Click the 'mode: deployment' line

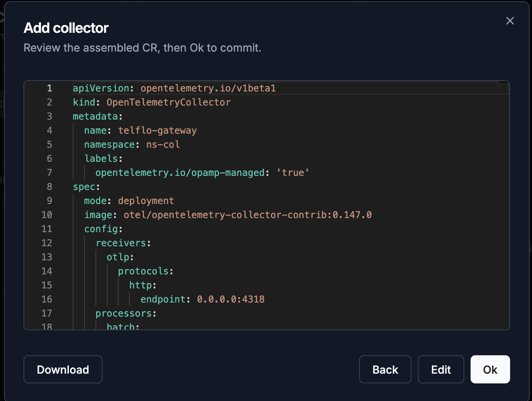[129, 201]
